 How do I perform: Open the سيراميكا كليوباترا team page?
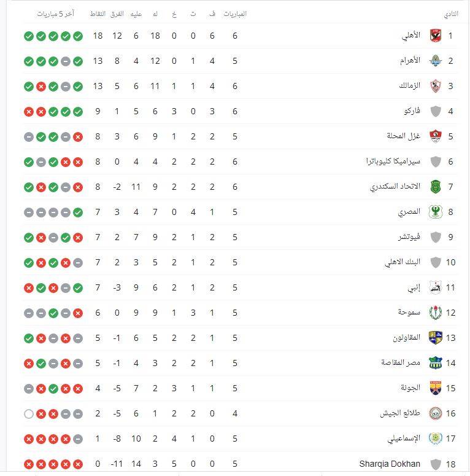(x=393, y=162)
